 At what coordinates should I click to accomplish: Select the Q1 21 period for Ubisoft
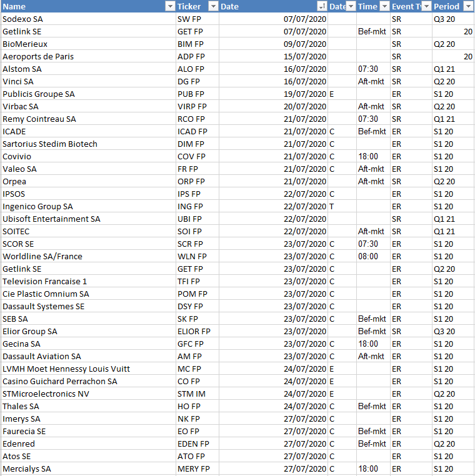point(453,219)
